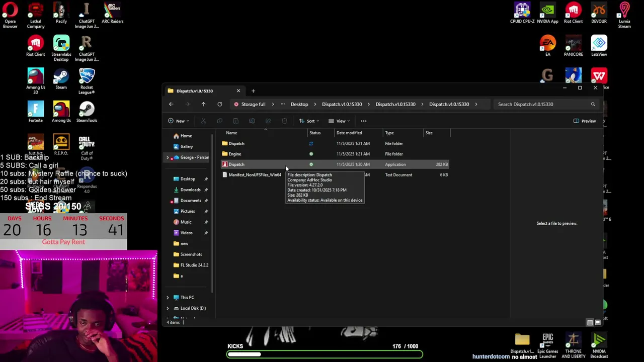Viewport: 644px width, 362px height.
Task: Sort by the Type column header
Action: click(404, 133)
